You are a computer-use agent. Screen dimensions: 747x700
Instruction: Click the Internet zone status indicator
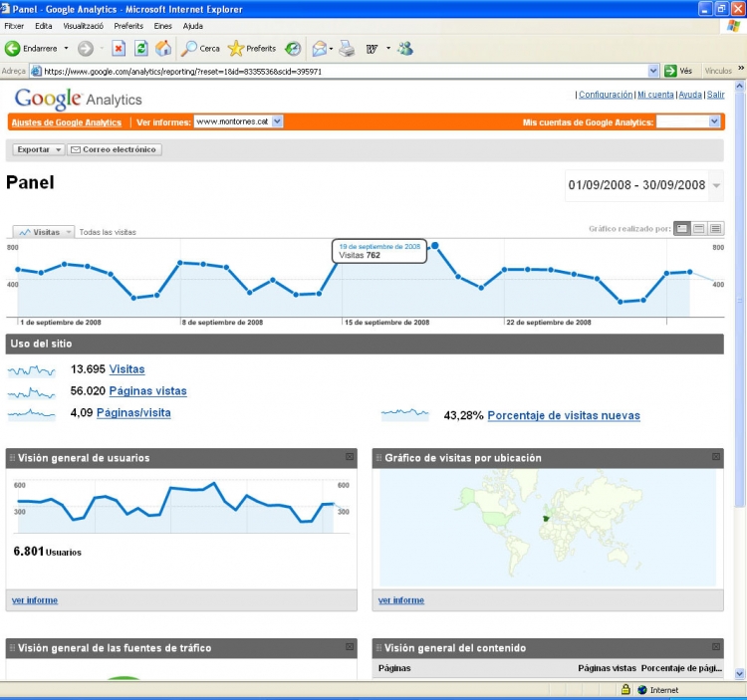point(658,689)
